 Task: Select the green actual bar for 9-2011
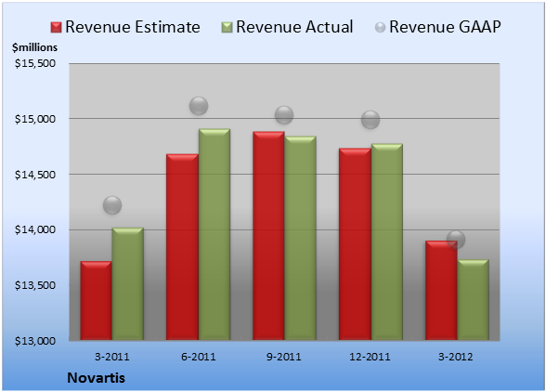point(301,238)
